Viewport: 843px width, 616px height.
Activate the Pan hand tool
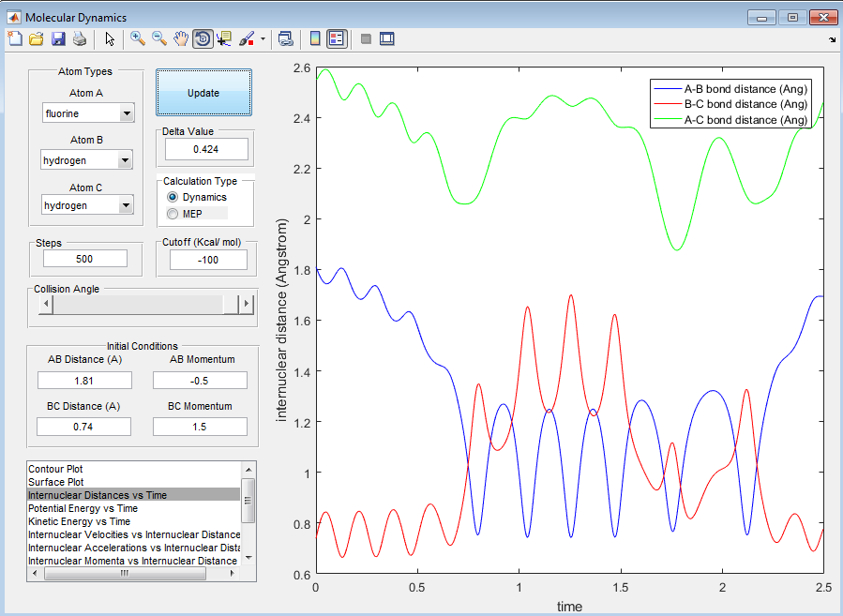point(181,38)
